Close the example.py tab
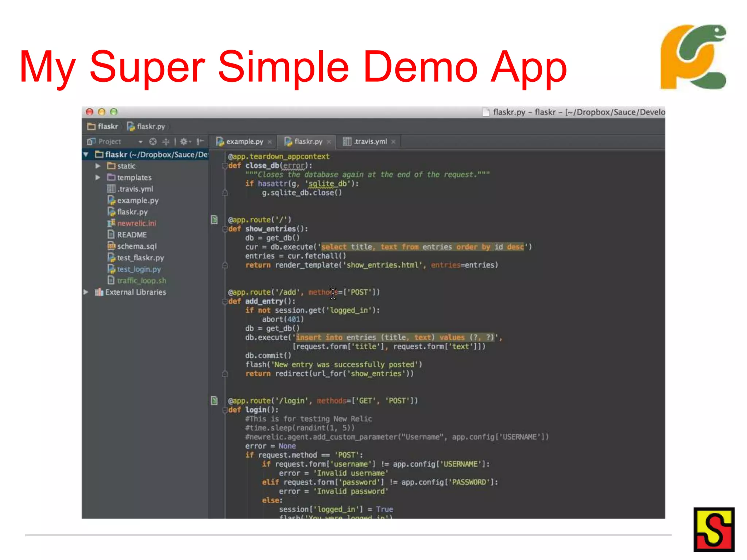 (x=270, y=142)
